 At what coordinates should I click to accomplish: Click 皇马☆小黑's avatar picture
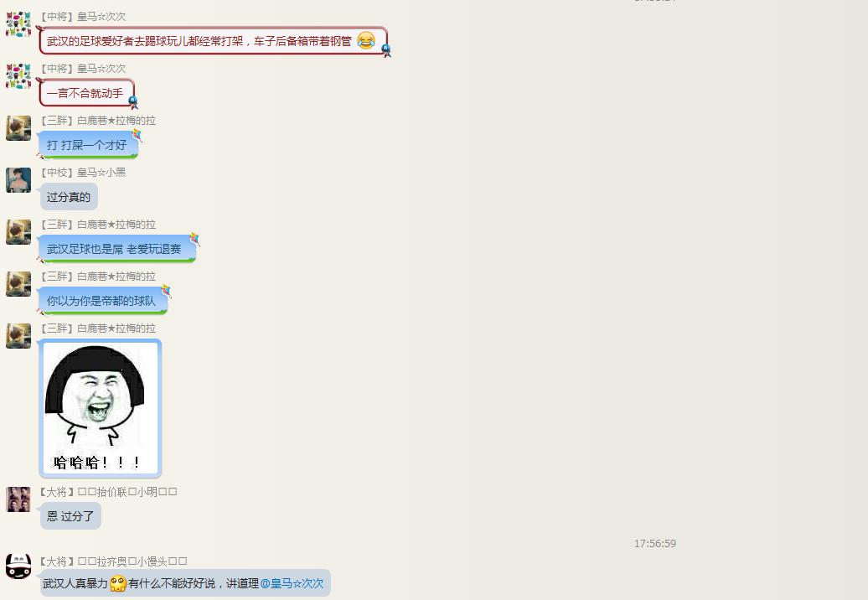18,180
